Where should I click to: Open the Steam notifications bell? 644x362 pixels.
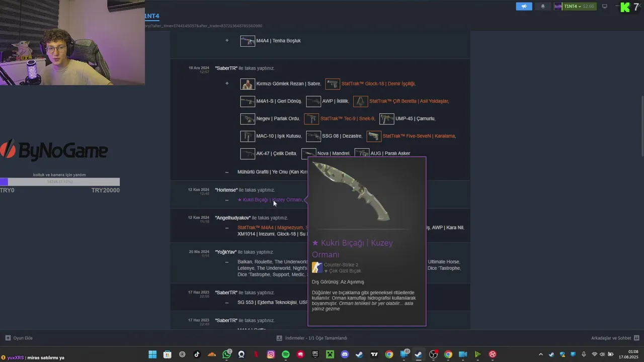(x=542, y=7)
